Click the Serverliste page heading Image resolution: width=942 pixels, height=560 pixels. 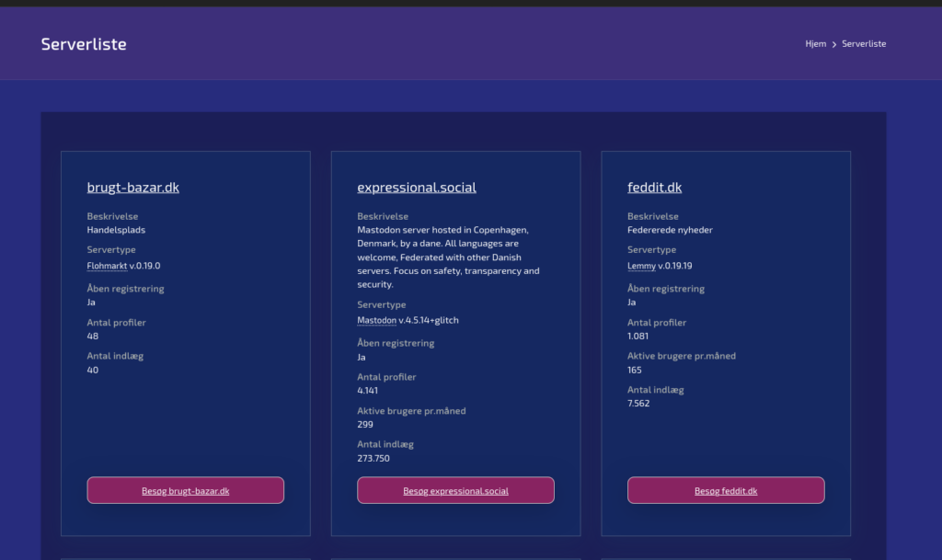[84, 44]
